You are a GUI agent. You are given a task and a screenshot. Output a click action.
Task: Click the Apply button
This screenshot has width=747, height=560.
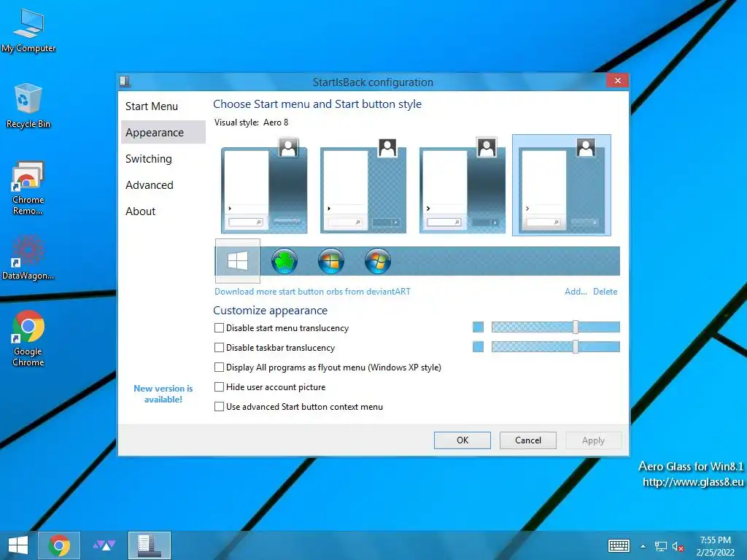(x=593, y=440)
